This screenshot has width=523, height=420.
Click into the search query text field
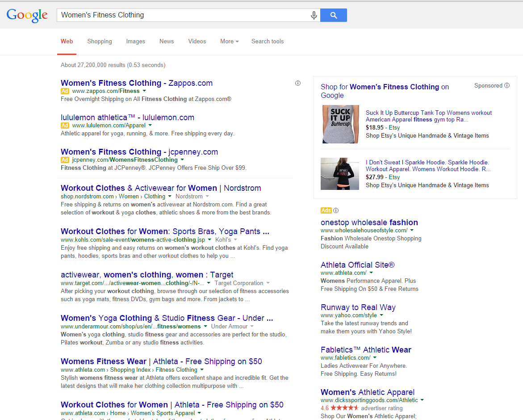tap(183, 15)
